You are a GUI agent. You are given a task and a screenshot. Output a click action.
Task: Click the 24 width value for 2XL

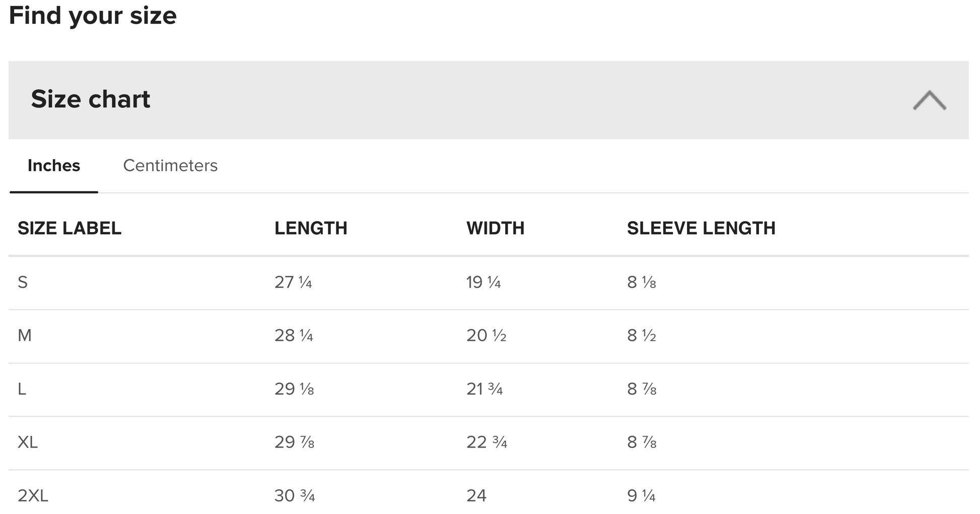[x=476, y=496]
